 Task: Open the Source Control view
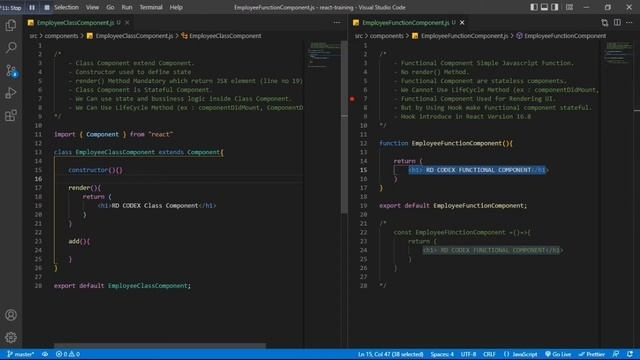click(11, 71)
